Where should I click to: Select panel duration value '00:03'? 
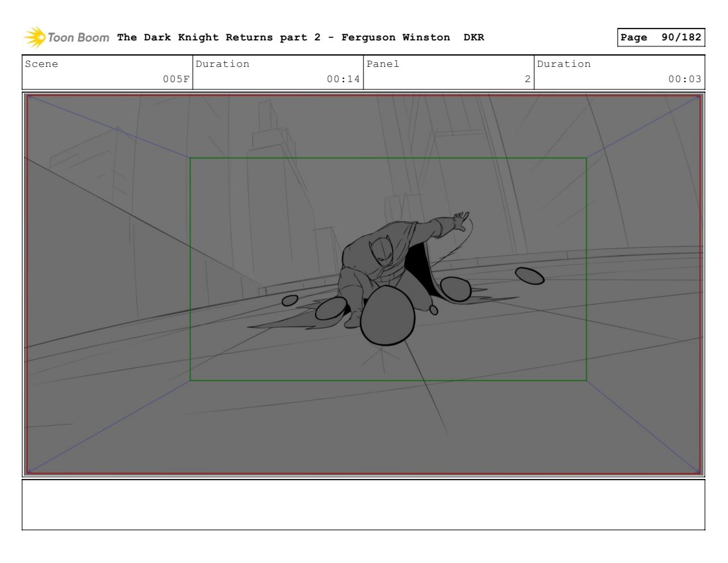[685, 79]
